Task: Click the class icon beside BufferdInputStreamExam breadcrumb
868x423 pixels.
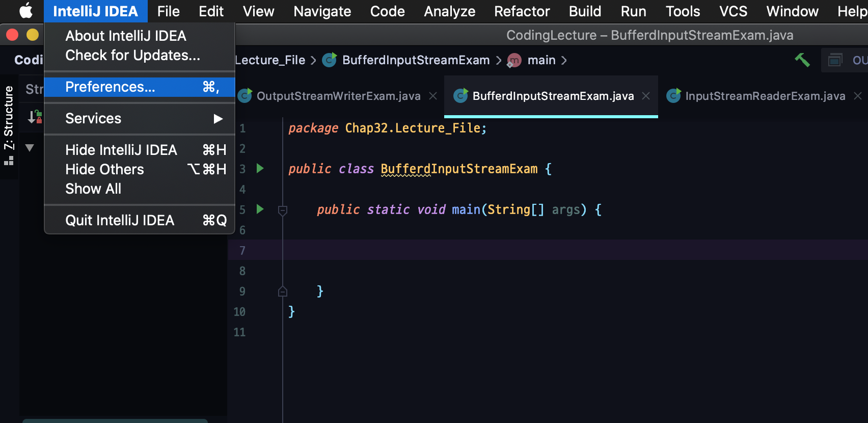Action: coord(330,60)
